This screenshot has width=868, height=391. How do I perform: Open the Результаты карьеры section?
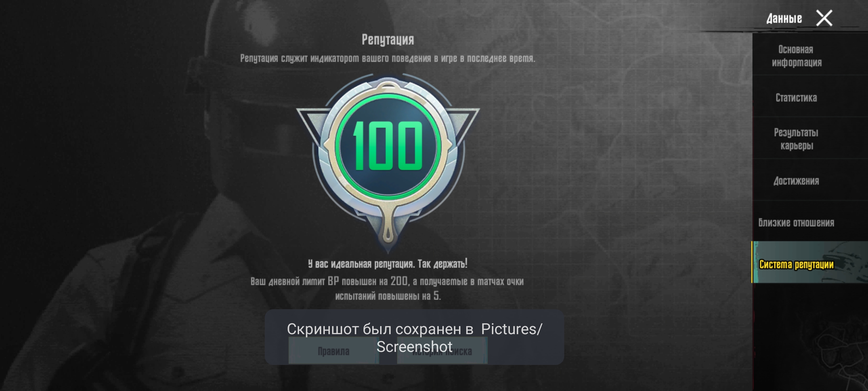(796, 139)
